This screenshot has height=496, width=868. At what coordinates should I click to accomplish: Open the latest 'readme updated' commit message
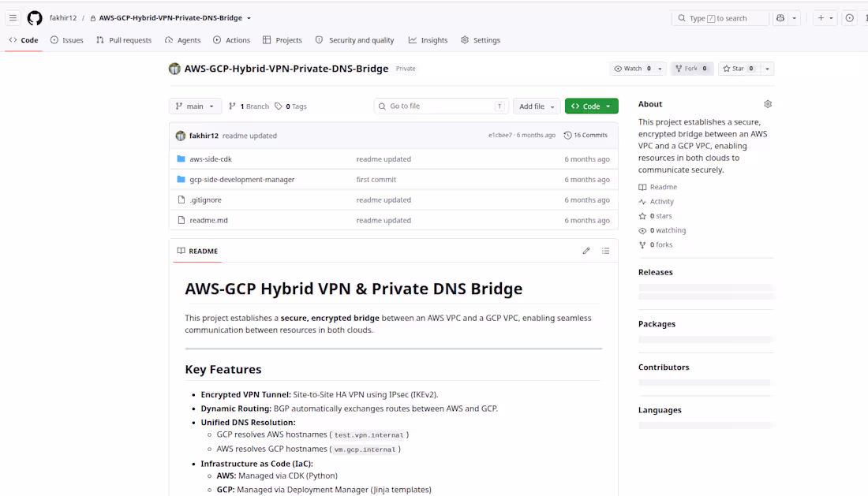(249, 136)
